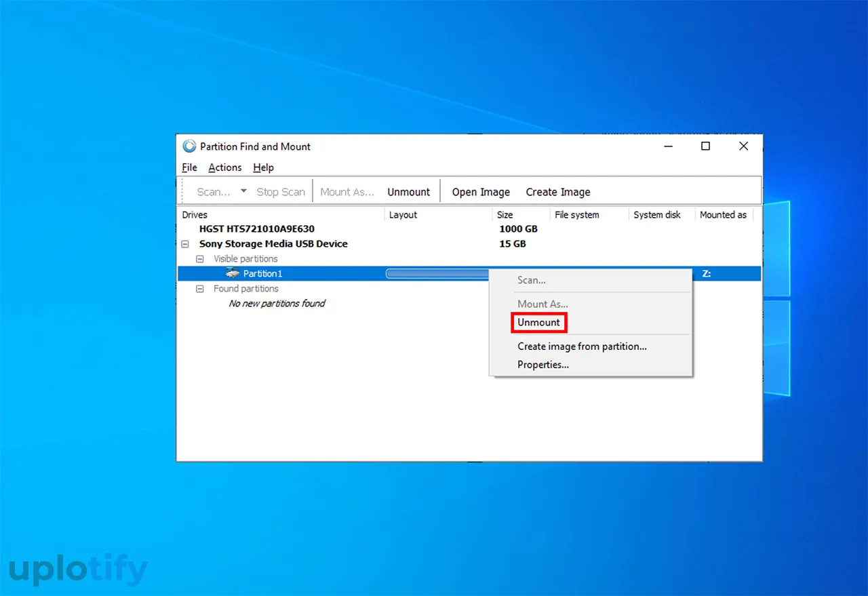Choose Unmount from the context menu
Screen dimensions: 868x596
pyautogui.click(x=538, y=323)
